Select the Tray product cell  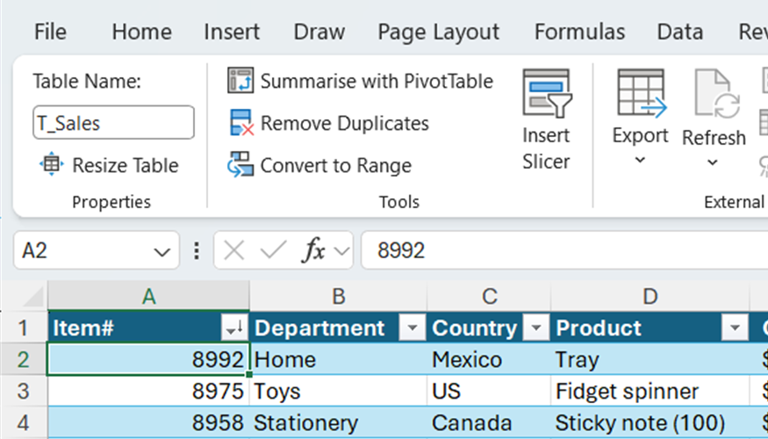[x=650, y=359]
